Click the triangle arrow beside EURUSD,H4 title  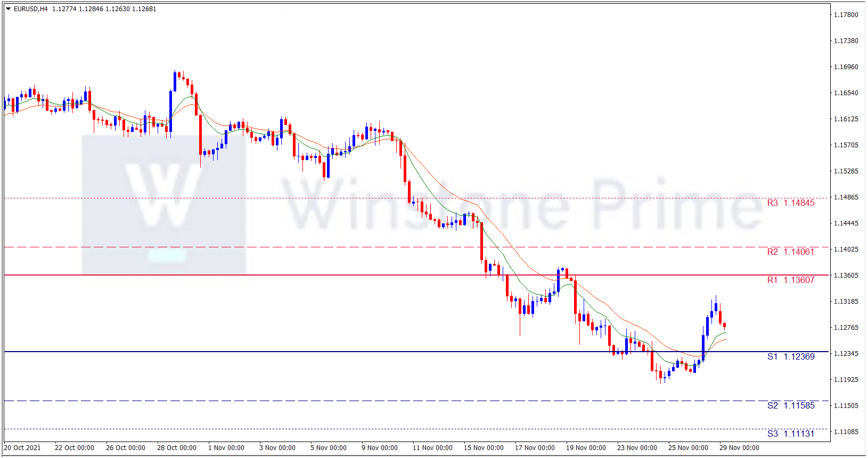pyautogui.click(x=8, y=9)
